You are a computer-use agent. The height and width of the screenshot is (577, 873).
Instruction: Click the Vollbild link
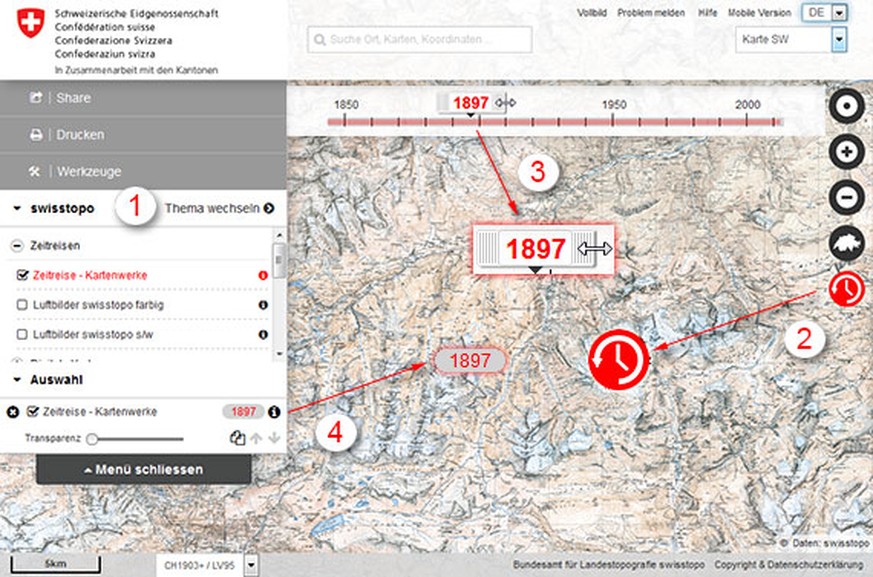pyautogui.click(x=592, y=12)
